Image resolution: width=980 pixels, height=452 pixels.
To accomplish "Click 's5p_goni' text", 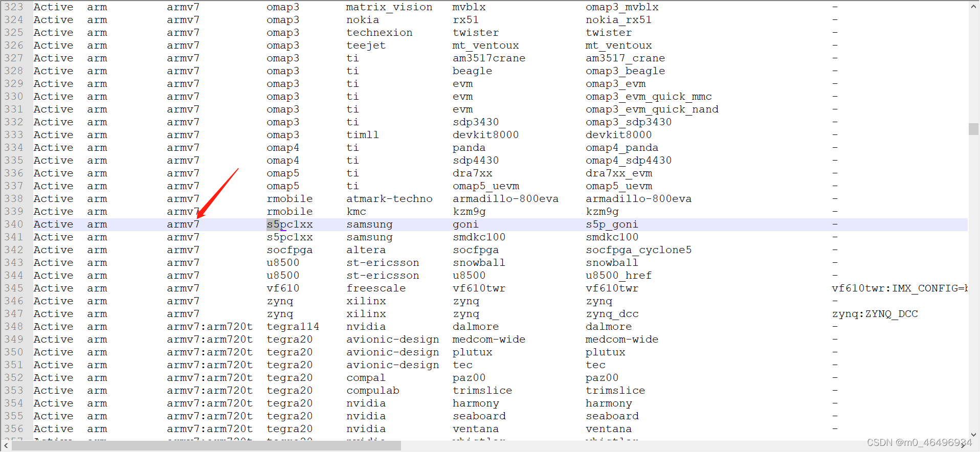I will click(x=612, y=224).
